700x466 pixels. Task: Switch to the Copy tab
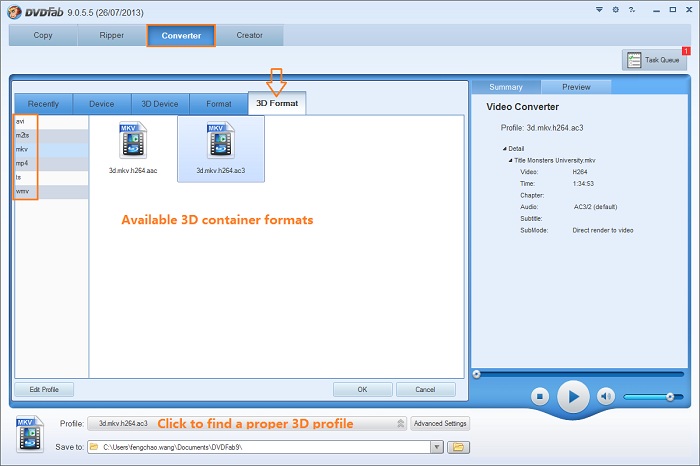43,35
